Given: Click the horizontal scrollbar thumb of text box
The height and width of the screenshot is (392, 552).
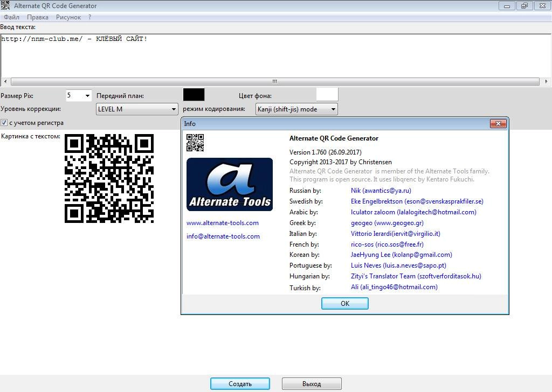Looking at the screenshot, I should (275, 81).
